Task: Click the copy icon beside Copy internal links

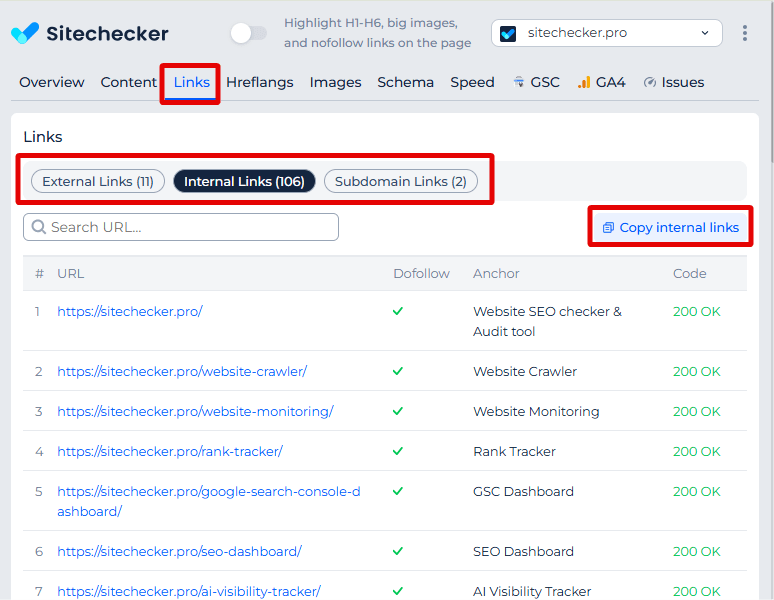Action: pos(608,227)
